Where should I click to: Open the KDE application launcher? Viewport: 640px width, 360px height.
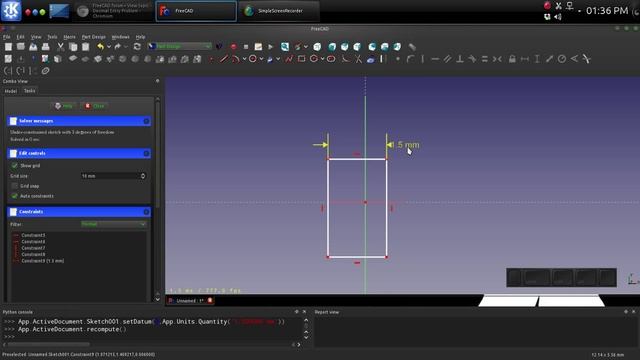click(11, 11)
